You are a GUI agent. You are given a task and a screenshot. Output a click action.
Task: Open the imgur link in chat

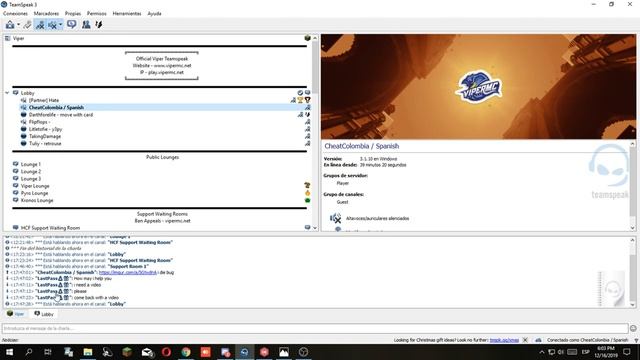(127, 272)
